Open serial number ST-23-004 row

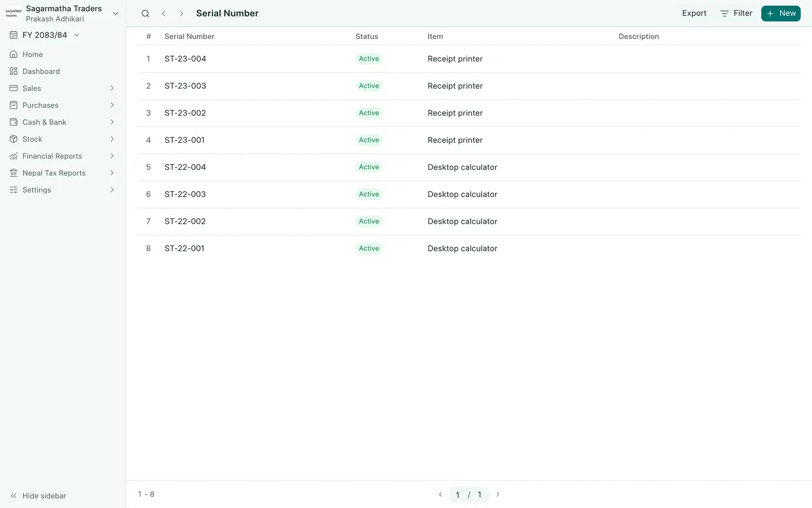click(x=469, y=59)
